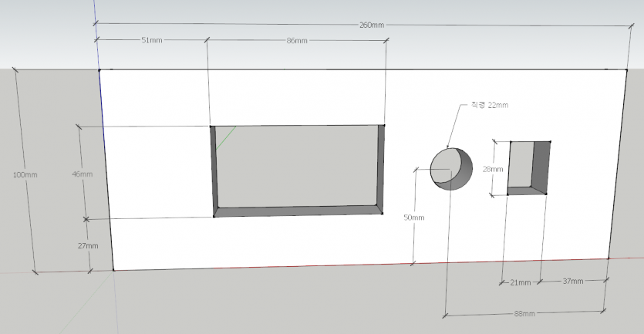Click the 37mm right margin dimension
This screenshot has height=334, width=644.
pos(573,281)
